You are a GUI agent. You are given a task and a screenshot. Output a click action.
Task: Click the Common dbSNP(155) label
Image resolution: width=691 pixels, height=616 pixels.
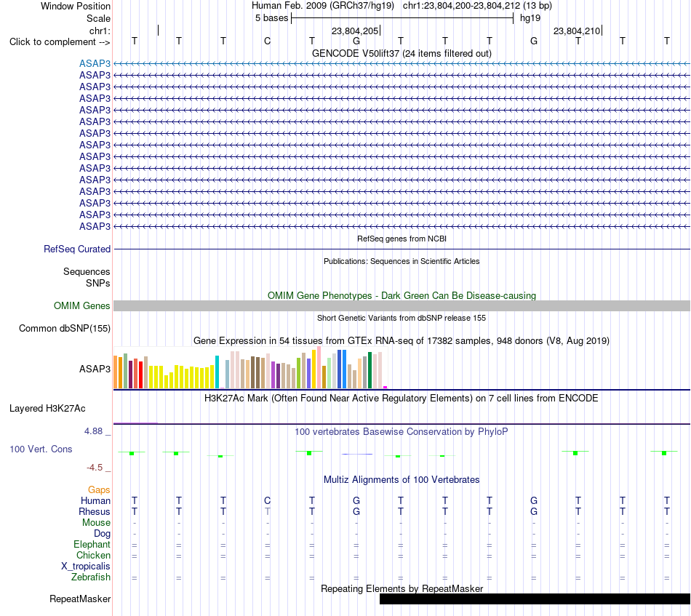coord(65,328)
